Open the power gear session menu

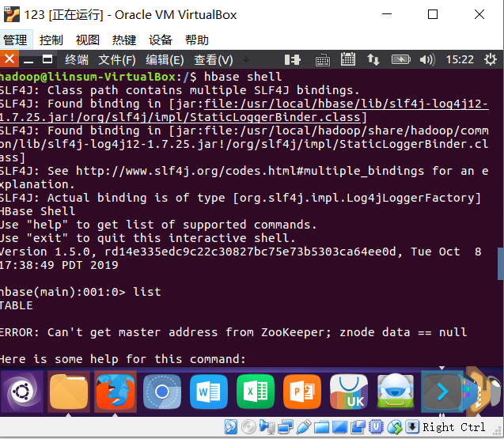click(491, 60)
